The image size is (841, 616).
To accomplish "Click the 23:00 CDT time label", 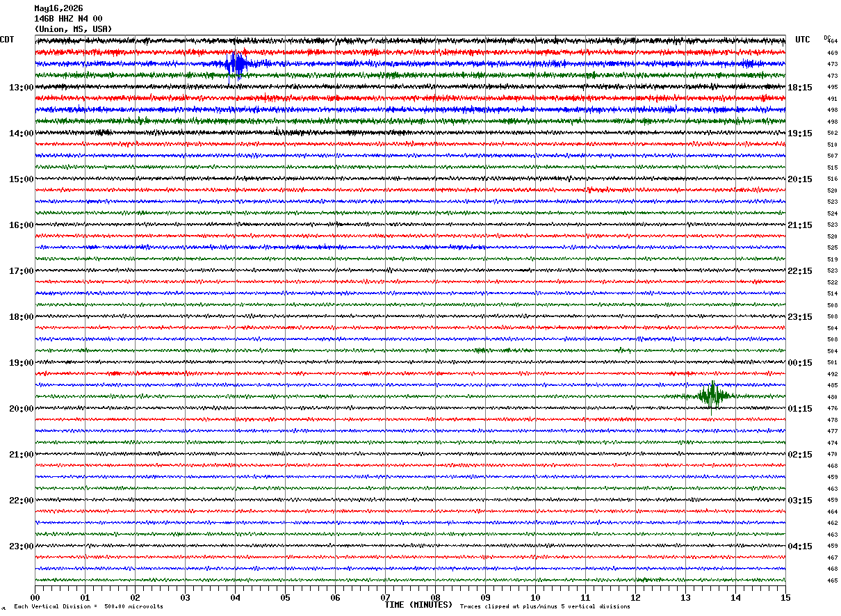I will pyautogui.click(x=21, y=546).
